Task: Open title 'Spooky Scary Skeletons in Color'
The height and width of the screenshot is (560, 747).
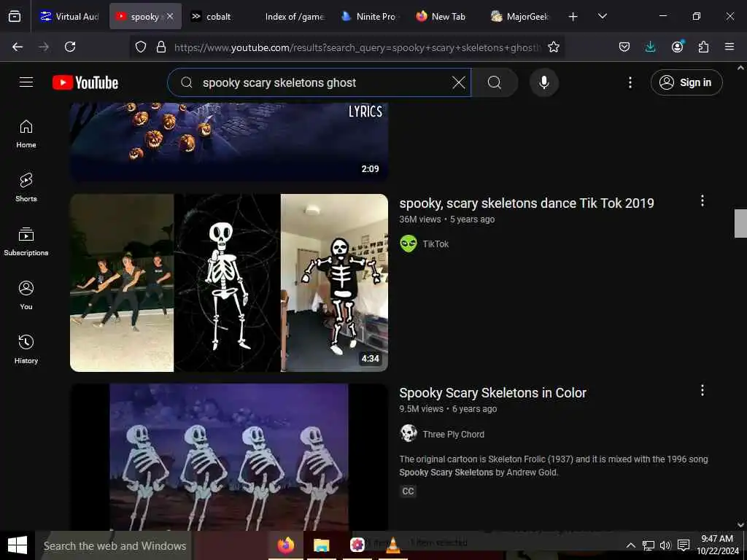Action: pos(492,393)
